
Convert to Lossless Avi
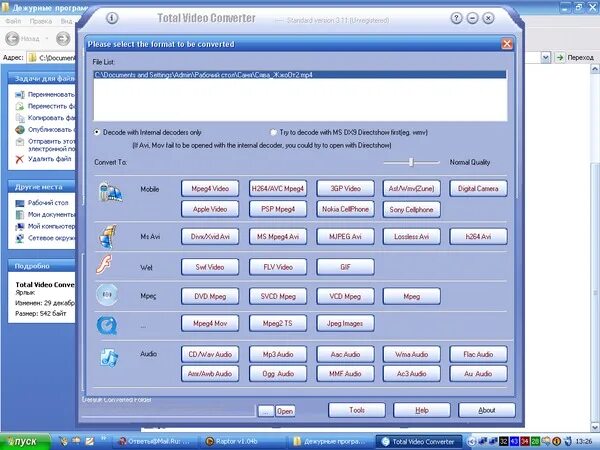click(x=411, y=236)
